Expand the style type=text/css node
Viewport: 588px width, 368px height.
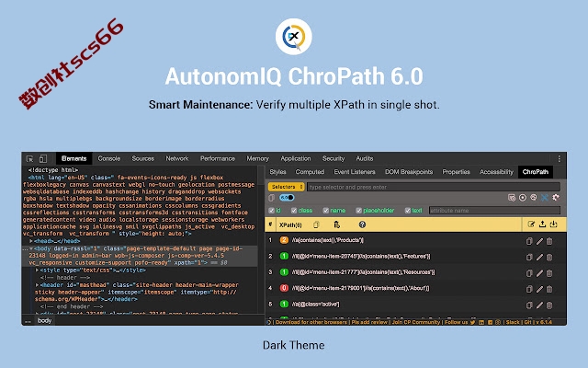point(37,270)
